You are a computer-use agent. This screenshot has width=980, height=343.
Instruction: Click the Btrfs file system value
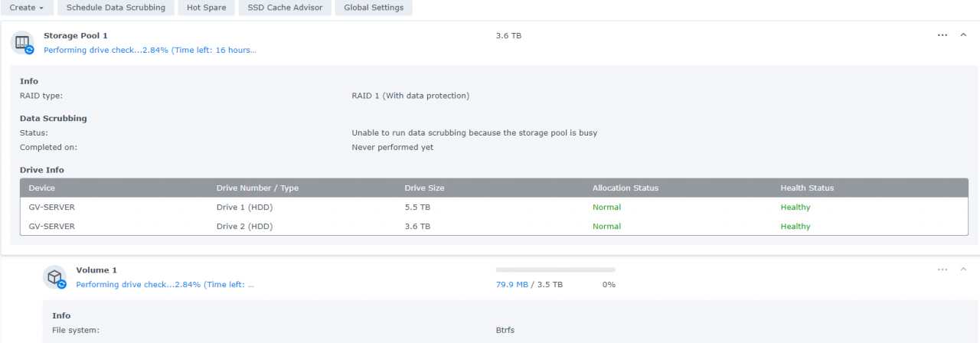click(x=507, y=330)
